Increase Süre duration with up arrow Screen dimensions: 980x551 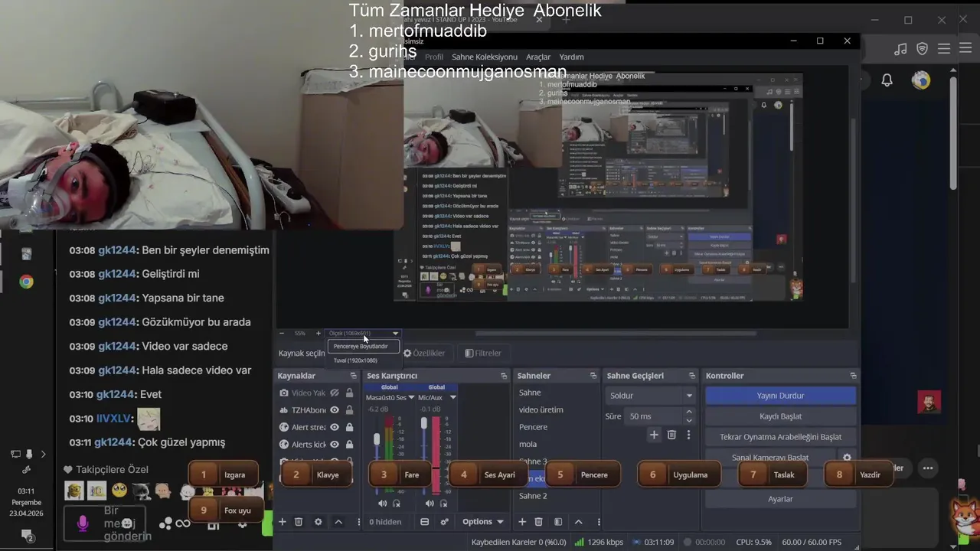pos(689,412)
